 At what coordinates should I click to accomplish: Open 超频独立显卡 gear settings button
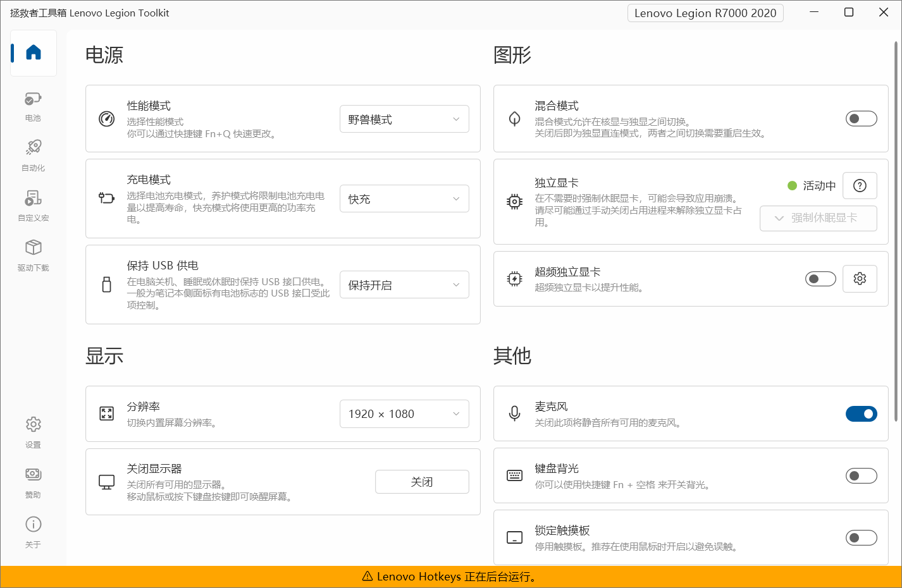click(x=860, y=279)
